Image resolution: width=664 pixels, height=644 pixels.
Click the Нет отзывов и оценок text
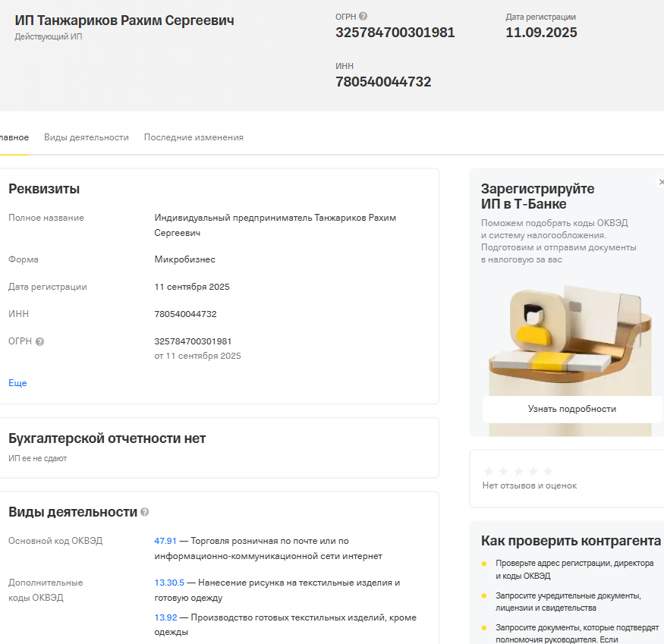[530, 485]
